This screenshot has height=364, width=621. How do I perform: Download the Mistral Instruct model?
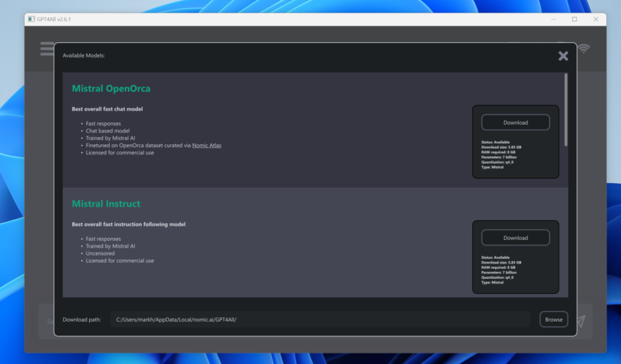[x=515, y=238]
